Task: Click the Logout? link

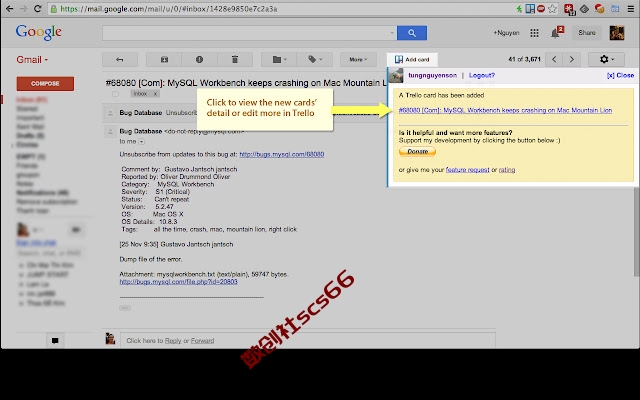Action: (x=482, y=76)
